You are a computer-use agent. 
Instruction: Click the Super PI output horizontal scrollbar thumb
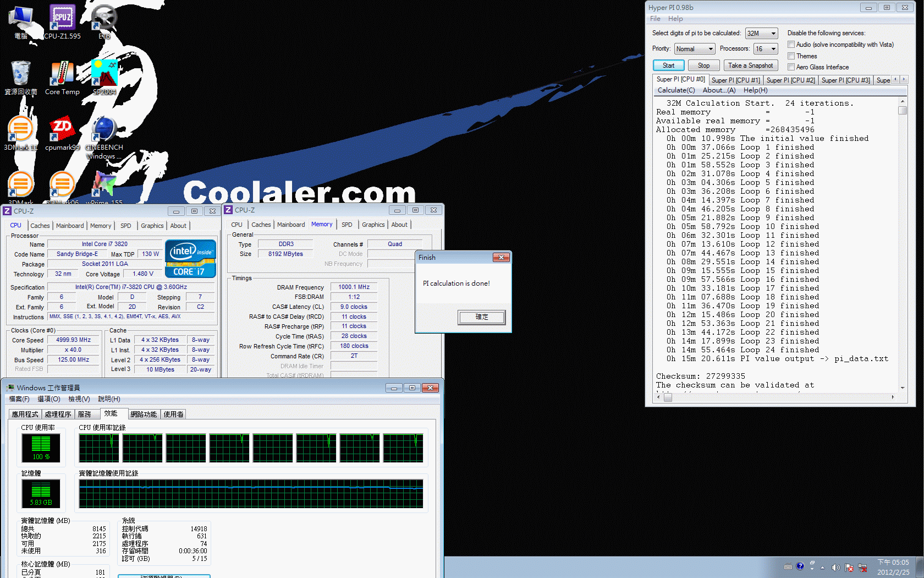click(668, 397)
